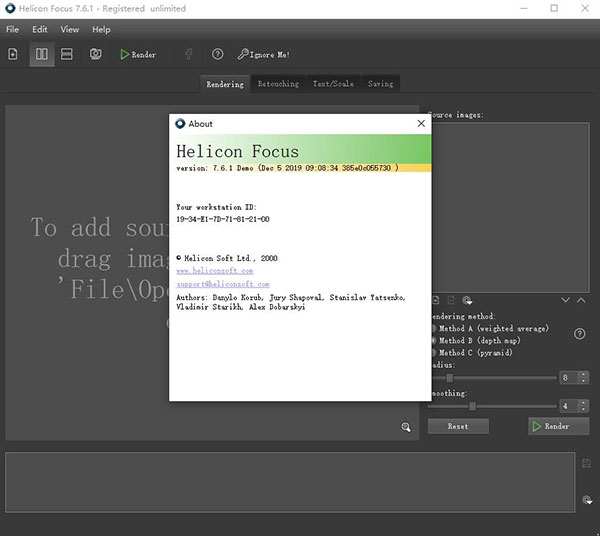Click the empty source images list
This screenshot has height=536, width=600.
(510, 207)
